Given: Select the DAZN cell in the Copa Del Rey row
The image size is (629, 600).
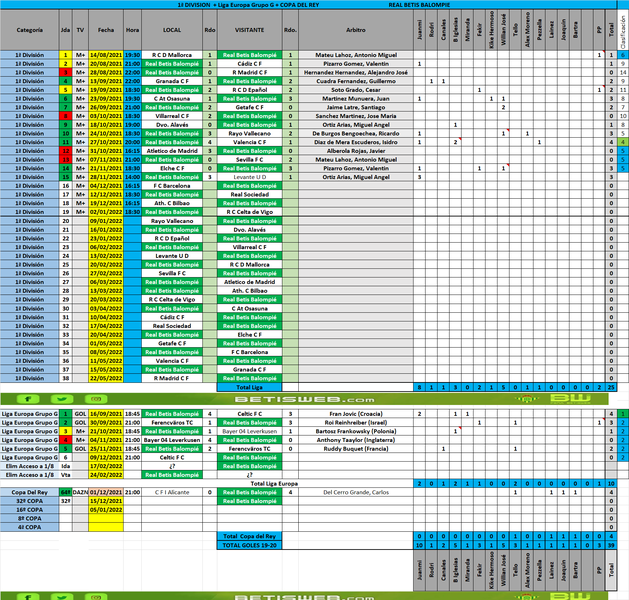Looking at the screenshot, I should tap(80, 493).
